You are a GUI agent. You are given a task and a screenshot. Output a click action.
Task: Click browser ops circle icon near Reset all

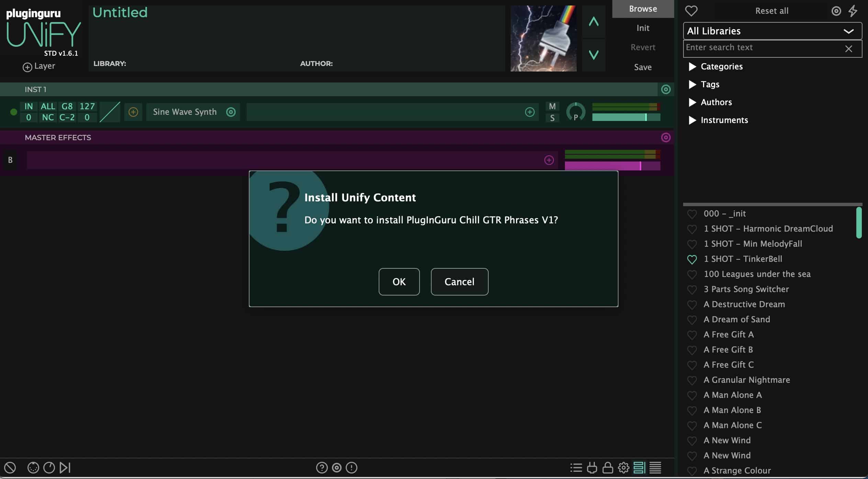pyautogui.click(x=836, y=11)
